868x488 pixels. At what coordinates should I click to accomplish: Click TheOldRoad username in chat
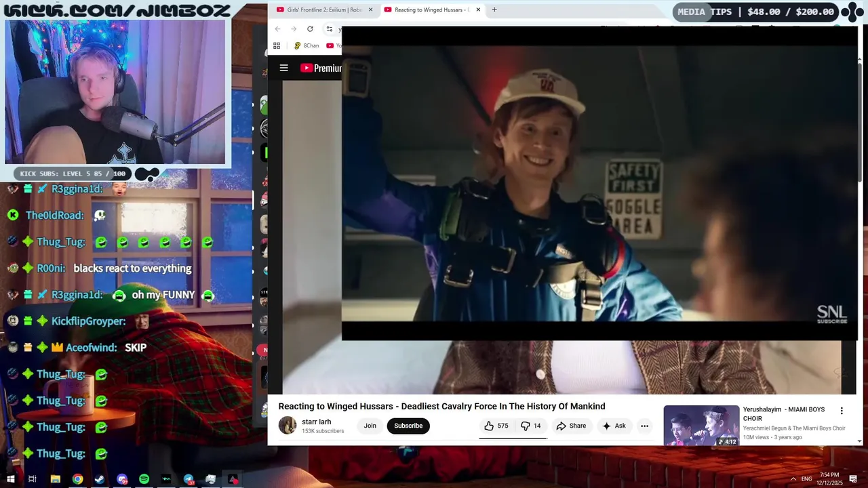[x=54, y=216]
